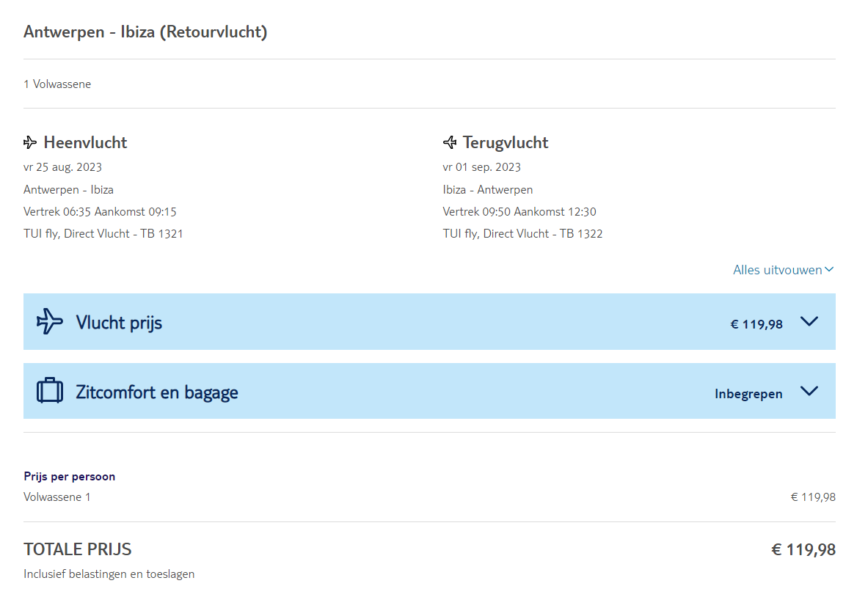Click the chevron next to Alles uitvouwen
This screenshot has width=868, height=608.
point(829,270)
